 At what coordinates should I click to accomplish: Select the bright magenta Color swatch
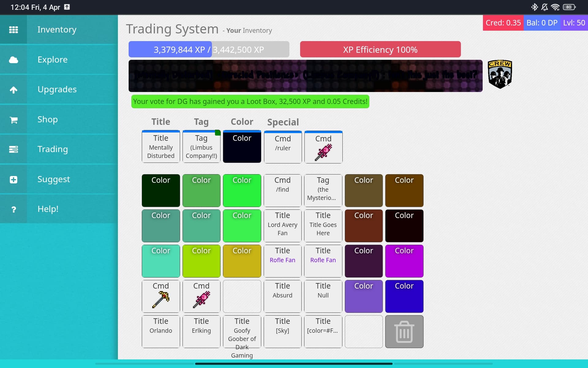click(x=404, y=261)
